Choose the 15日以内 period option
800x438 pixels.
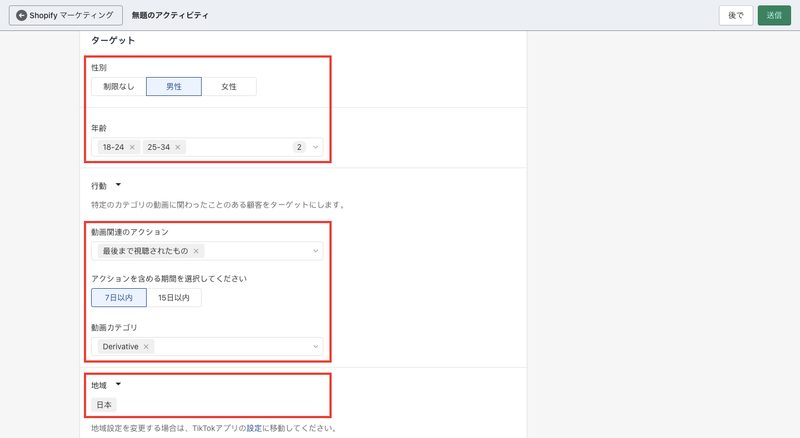pyautogui.click(x=174, y=298)
